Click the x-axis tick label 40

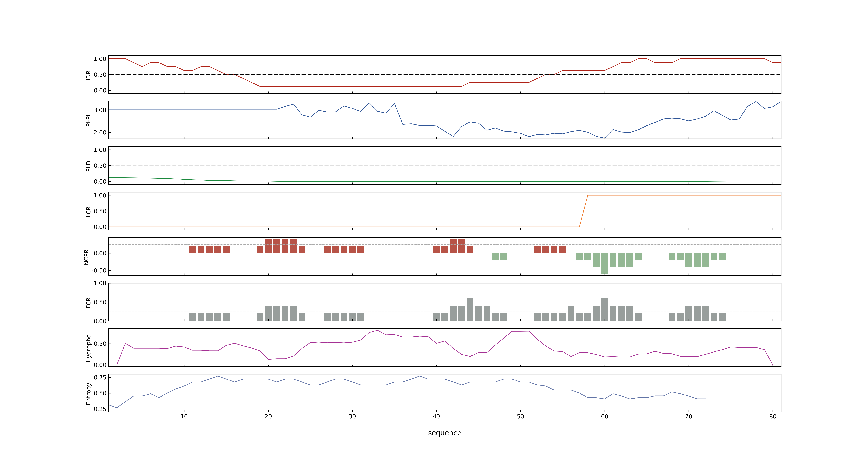pyautogui.click(x=436, y=416)
